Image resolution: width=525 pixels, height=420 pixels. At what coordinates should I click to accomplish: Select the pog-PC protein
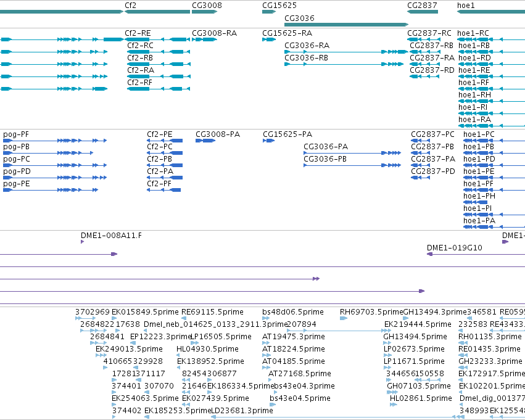pyautogui.click(x=55, y=165)
